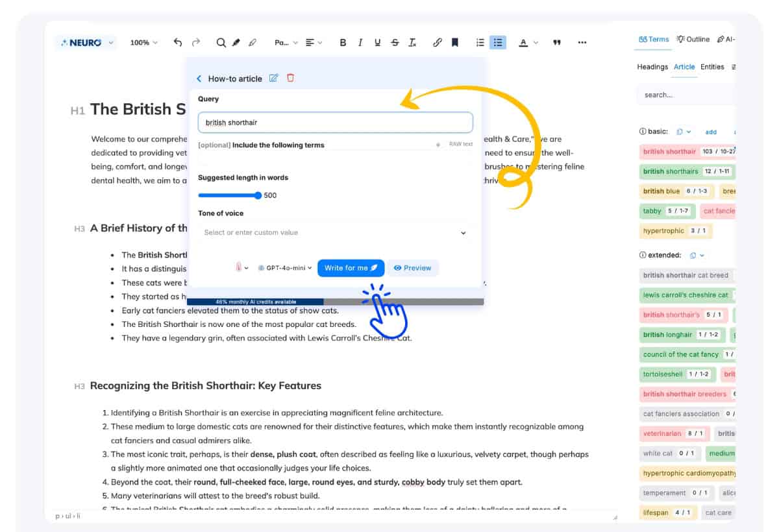Viewport: 779px width, 532px height.
Task: Add a bookmark anchor
Action: (455, 42)
